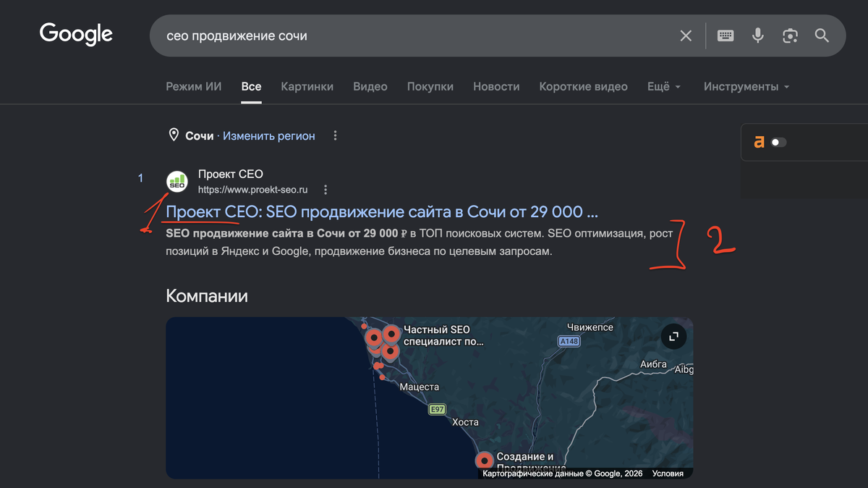
Task: Open the Видео tab
Action: tap(370, 86)
